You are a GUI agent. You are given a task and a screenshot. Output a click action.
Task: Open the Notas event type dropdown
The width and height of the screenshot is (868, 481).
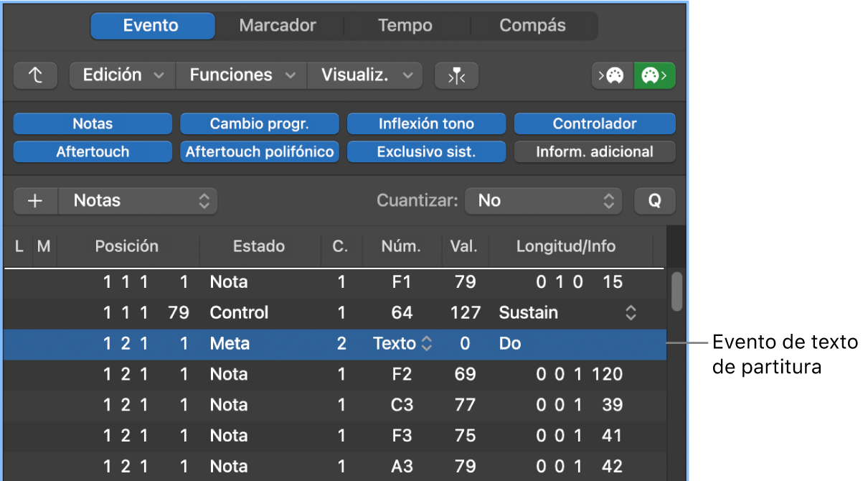point(138,201)
